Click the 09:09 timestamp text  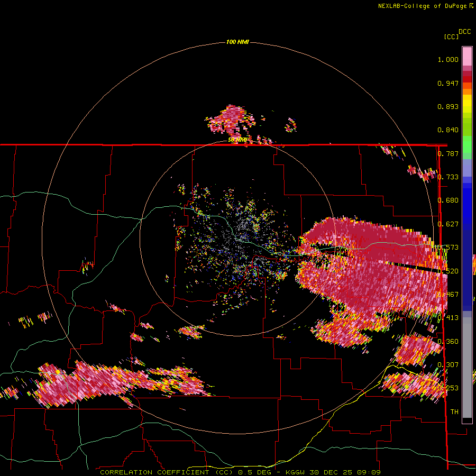tap(368, 472)
